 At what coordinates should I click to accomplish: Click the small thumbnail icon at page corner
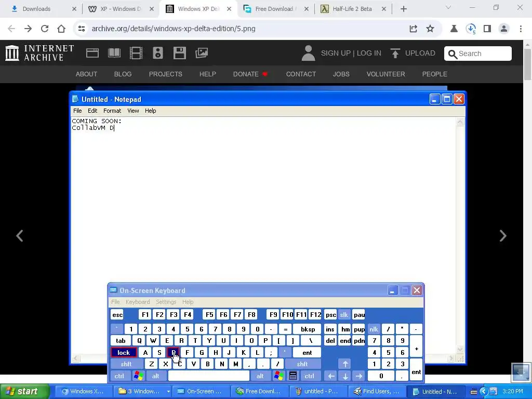(x=521, y=372)
